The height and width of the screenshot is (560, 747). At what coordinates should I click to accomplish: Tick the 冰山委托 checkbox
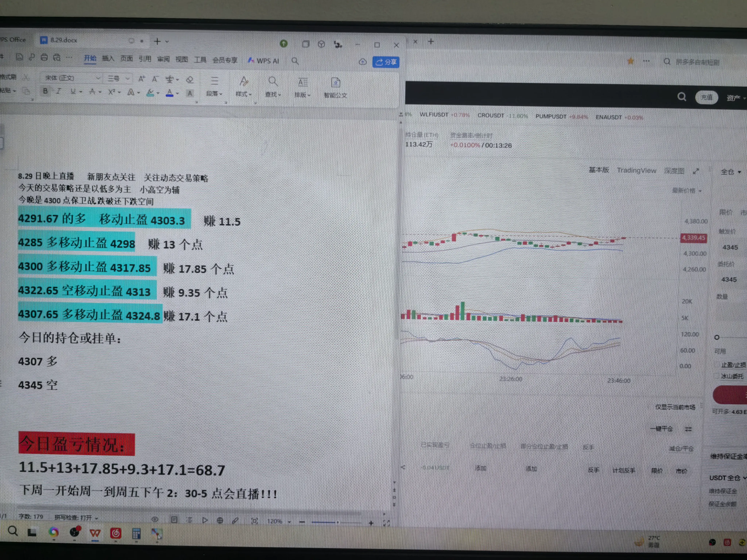[717, 376]
